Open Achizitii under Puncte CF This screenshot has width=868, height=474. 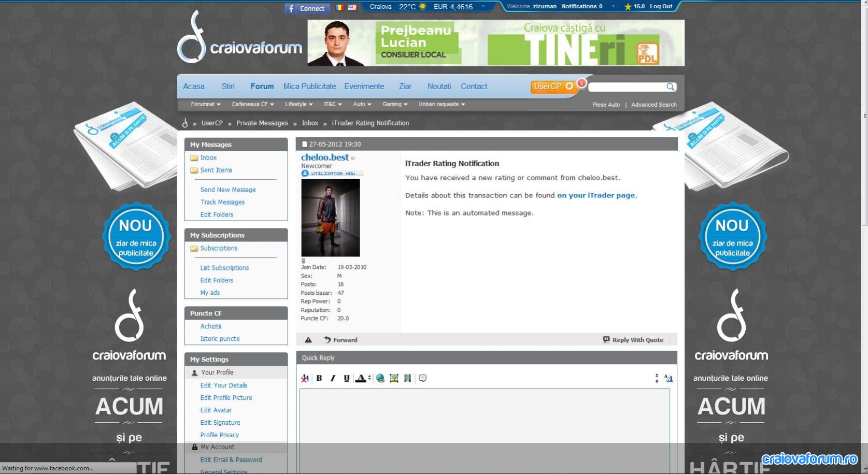point(210,326)
